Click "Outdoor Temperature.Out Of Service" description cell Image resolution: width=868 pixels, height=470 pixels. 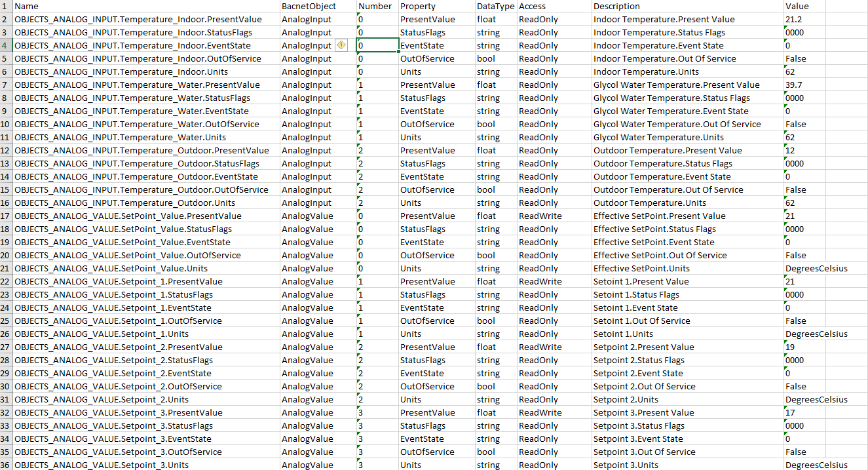point(687,189)
